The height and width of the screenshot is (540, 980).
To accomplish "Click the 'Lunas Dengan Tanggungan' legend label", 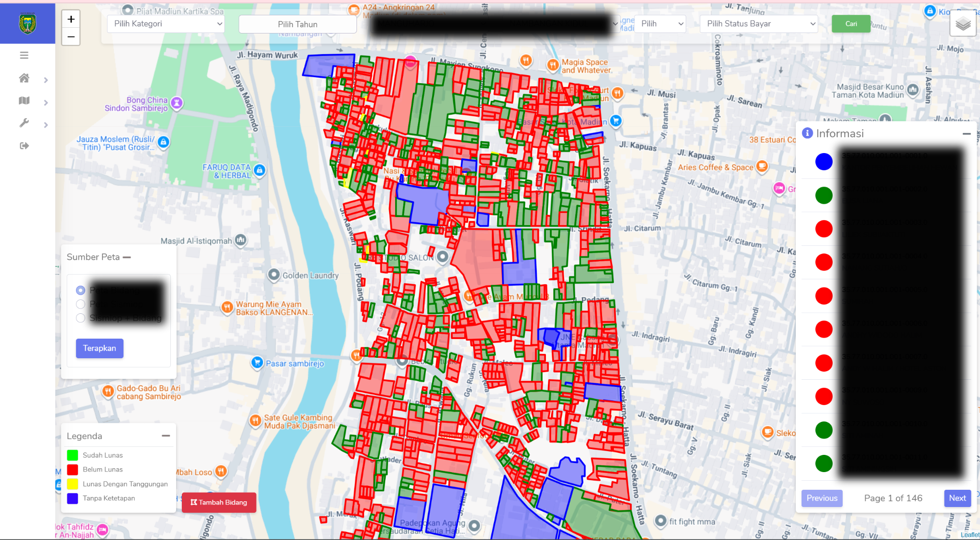I will [125, 484].
